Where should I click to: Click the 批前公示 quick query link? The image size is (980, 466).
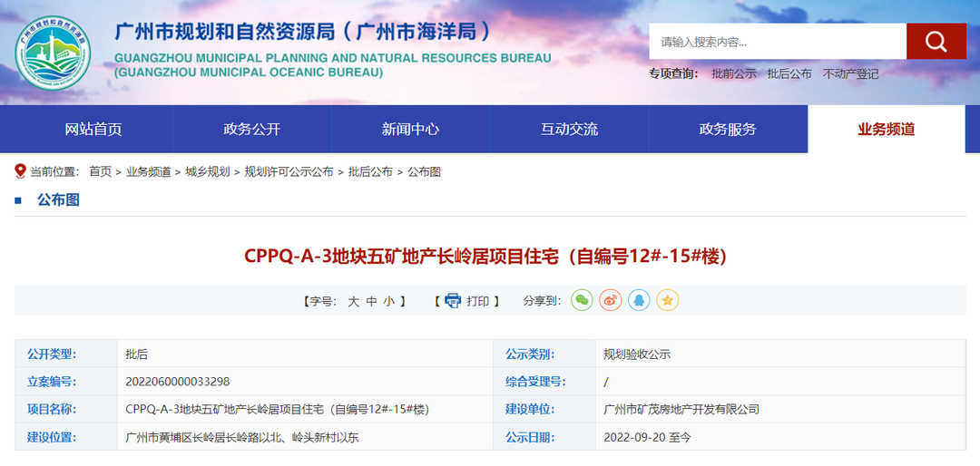tap(734, 73)
